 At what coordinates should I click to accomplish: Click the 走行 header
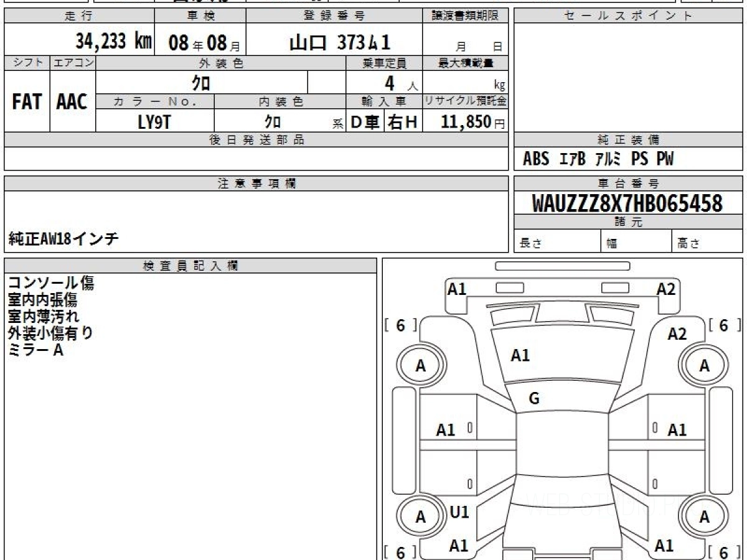pyautogui.click(x=78, y=16)
